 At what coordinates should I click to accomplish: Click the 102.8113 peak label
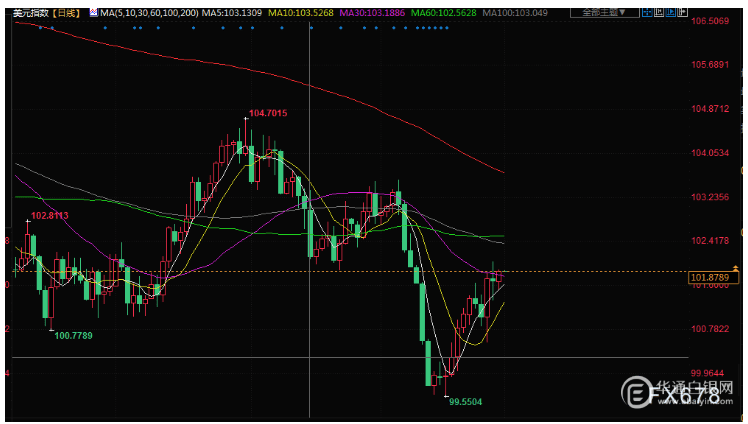(x=50, y=216)
